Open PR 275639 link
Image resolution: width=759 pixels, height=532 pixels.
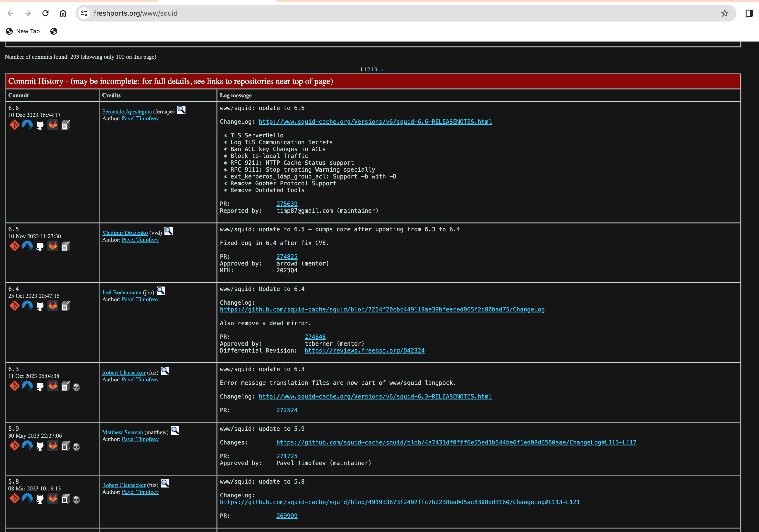287,204
